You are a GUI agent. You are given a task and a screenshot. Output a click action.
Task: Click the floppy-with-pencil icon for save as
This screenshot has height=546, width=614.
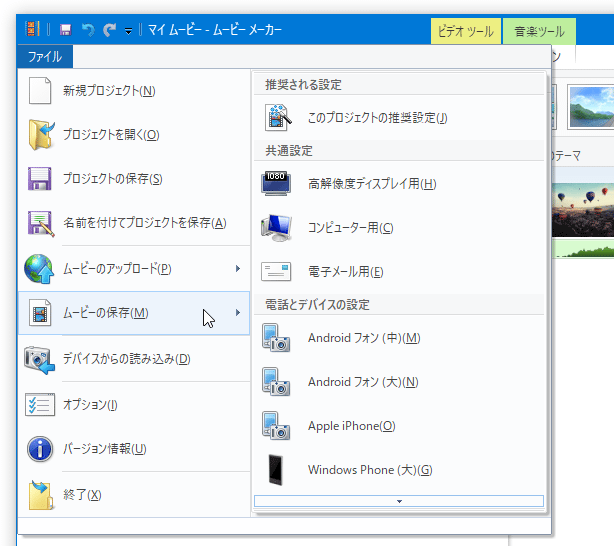click(x=41, y=223)
